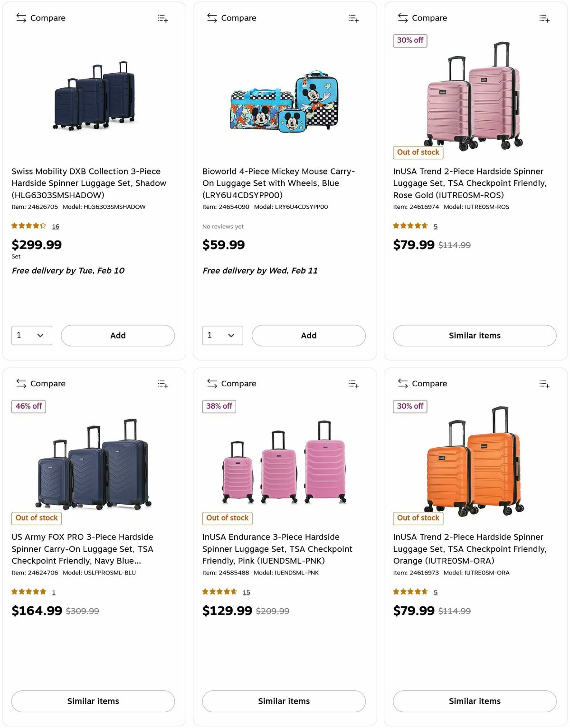The image size is (570, 728).
Task: Click add-to-list icon on Rose Gold InUSA card
Action: point(544,19)
